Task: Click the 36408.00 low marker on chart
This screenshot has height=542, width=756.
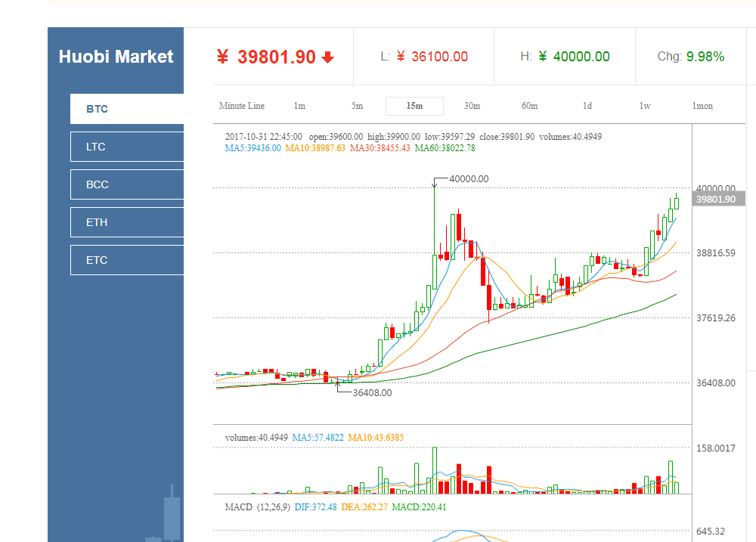Action: pyautogui.click(x=372, y=393)
